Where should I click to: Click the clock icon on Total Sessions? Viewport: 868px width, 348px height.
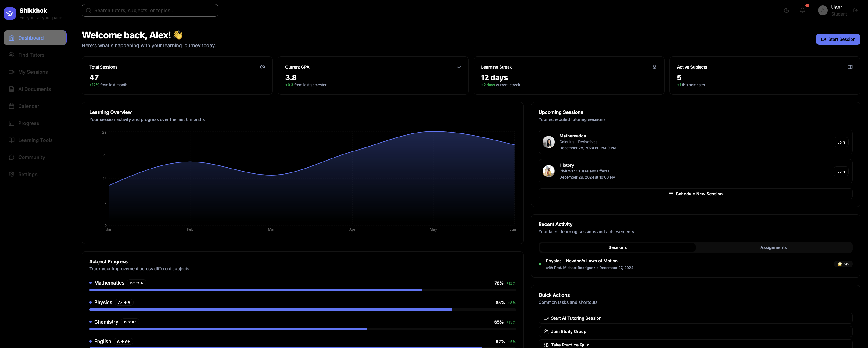[263, 67]
